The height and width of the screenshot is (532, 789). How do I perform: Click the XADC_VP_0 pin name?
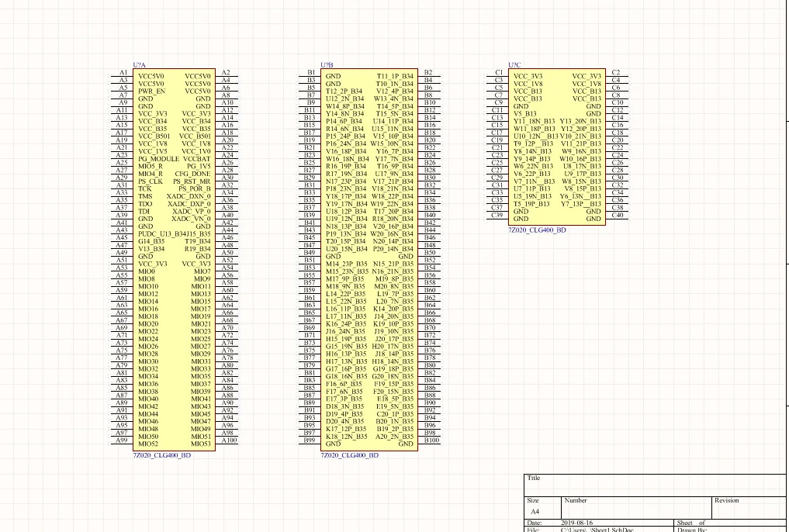(191, 211)
